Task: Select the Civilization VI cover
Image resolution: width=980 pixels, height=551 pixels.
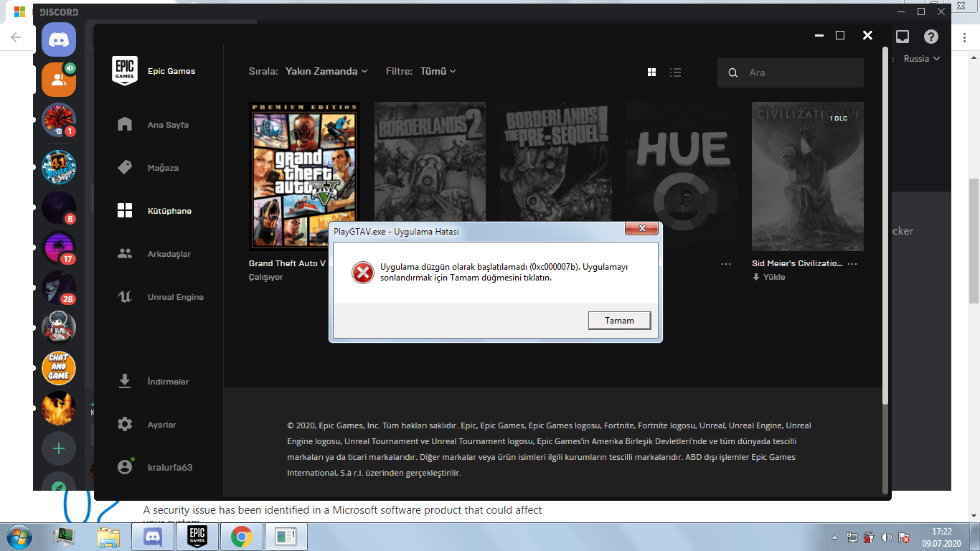Action: pos(808,176)
